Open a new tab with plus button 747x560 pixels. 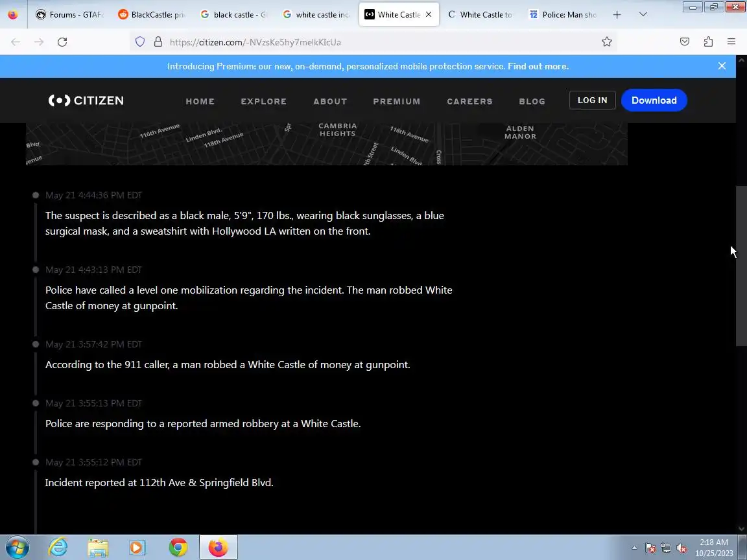[617, 15]
